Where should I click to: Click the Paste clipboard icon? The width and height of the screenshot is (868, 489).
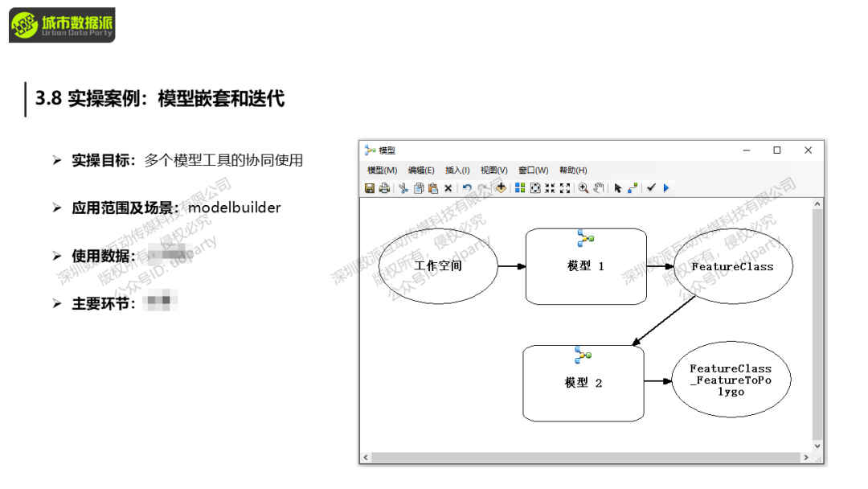click(x=433, y=188)
